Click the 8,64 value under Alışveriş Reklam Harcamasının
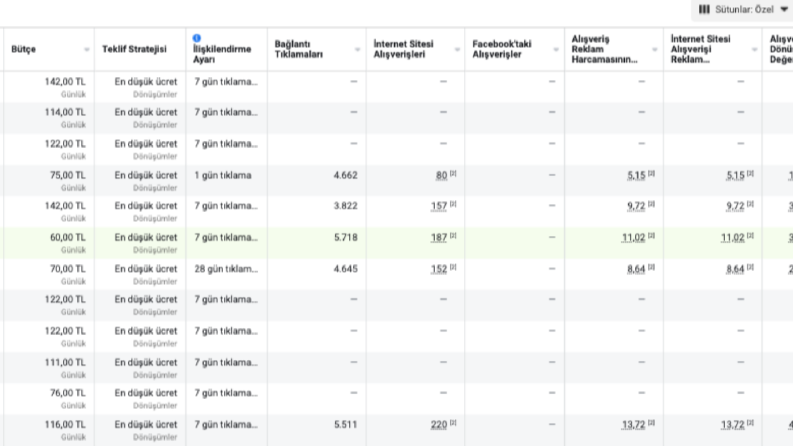 (636, 269)
